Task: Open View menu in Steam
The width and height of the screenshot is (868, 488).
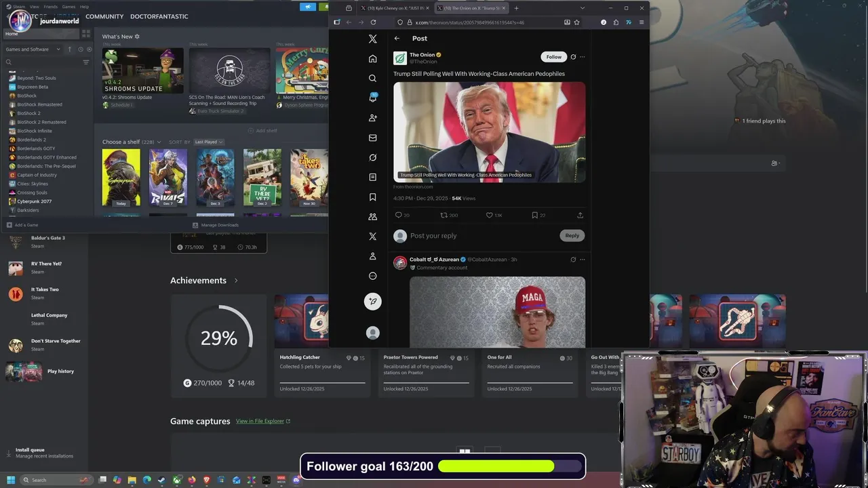Action: pos(34,7)
